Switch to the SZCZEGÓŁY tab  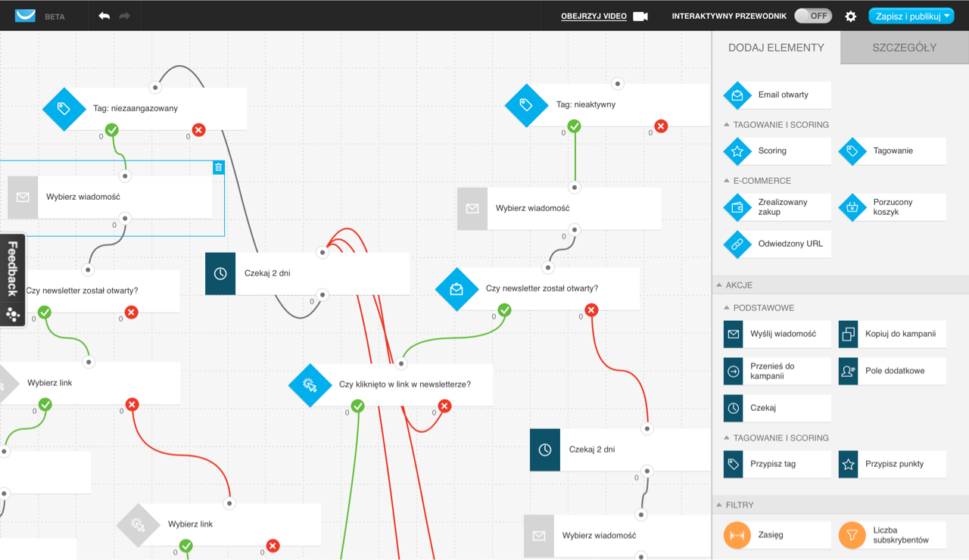coord(904,48)
